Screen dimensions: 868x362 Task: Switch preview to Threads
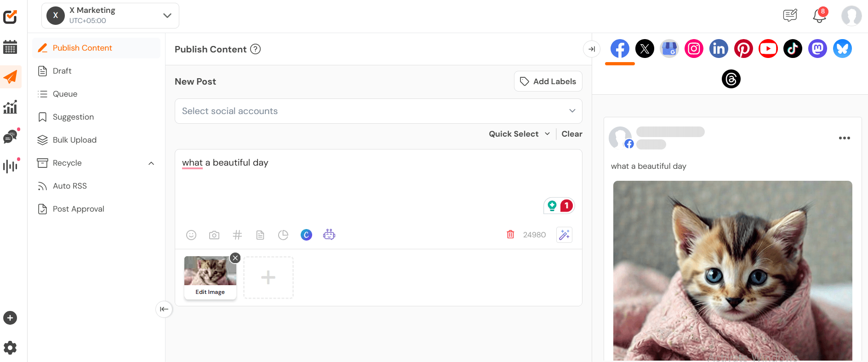point(731,79)
